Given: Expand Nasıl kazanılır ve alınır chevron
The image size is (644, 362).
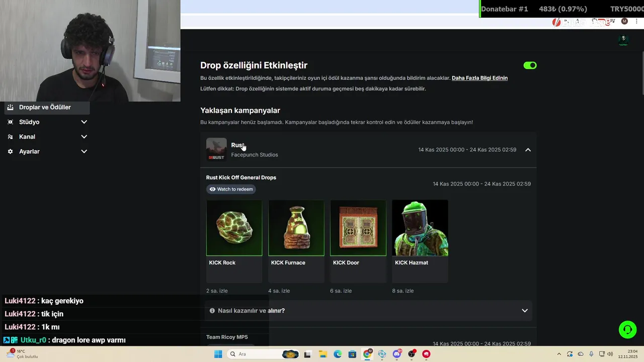Looking at the screenshot, I should coord(525,311).
